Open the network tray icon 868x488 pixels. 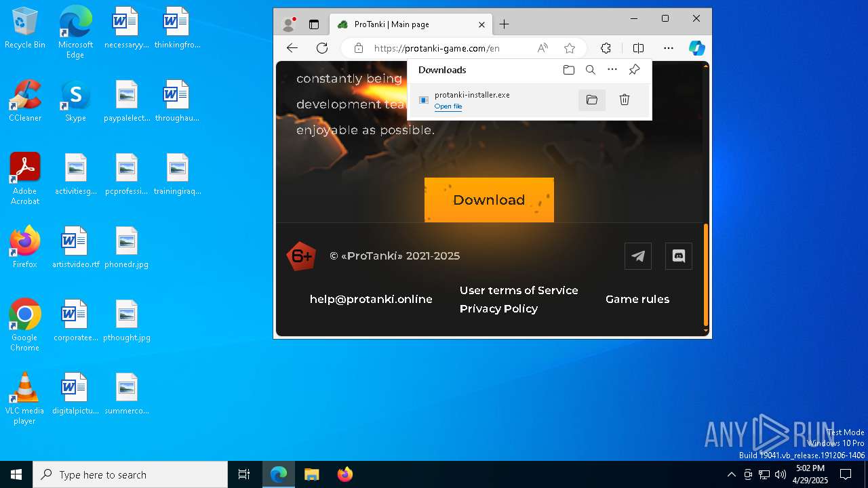(764, 474)
